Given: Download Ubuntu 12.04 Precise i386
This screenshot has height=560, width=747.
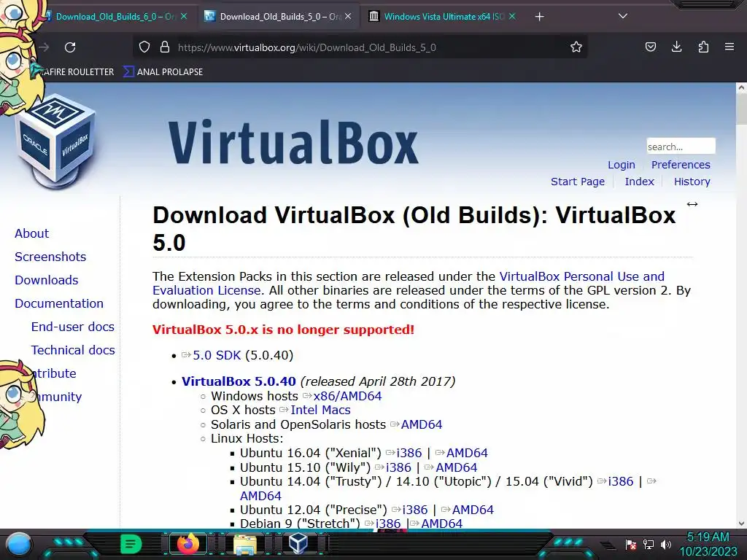Looking at the screenshot, I should (415, 510).
